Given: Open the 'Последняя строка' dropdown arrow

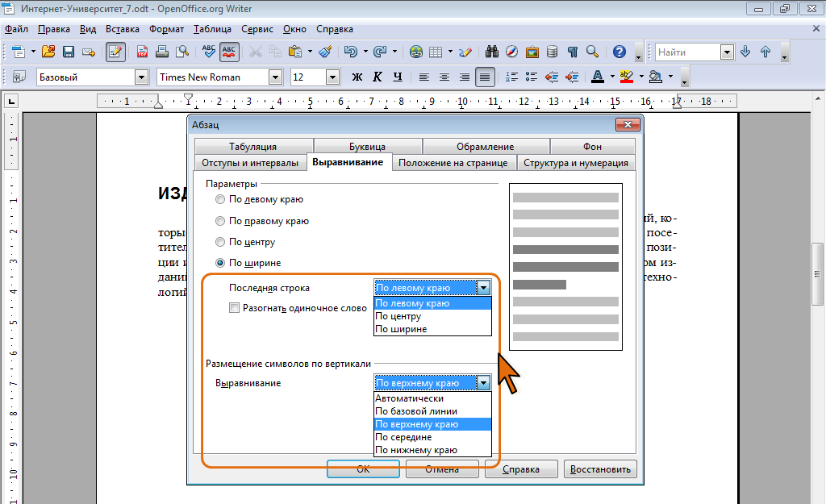Looking at the screenshot, I should [x=484, y=288].
